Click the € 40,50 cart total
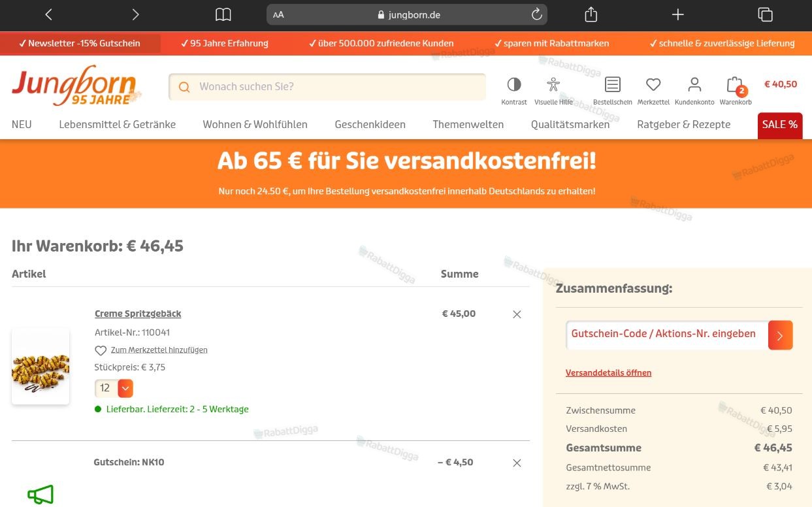 (781, 84)
